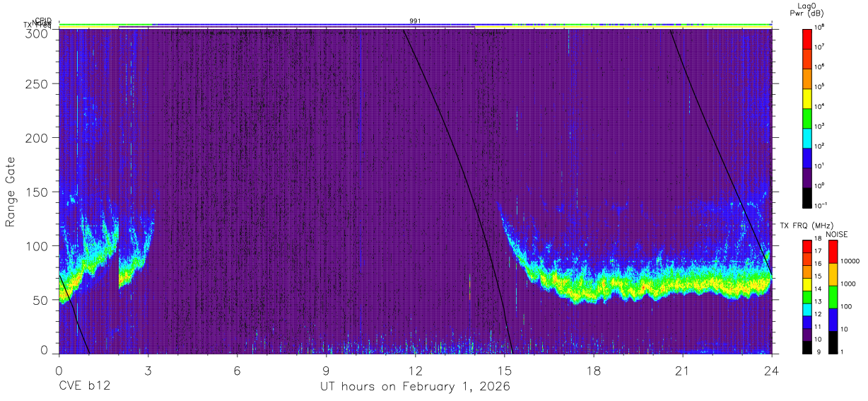
Task: Click the y-axis tick label '250'
Action: tap(35, 84)
